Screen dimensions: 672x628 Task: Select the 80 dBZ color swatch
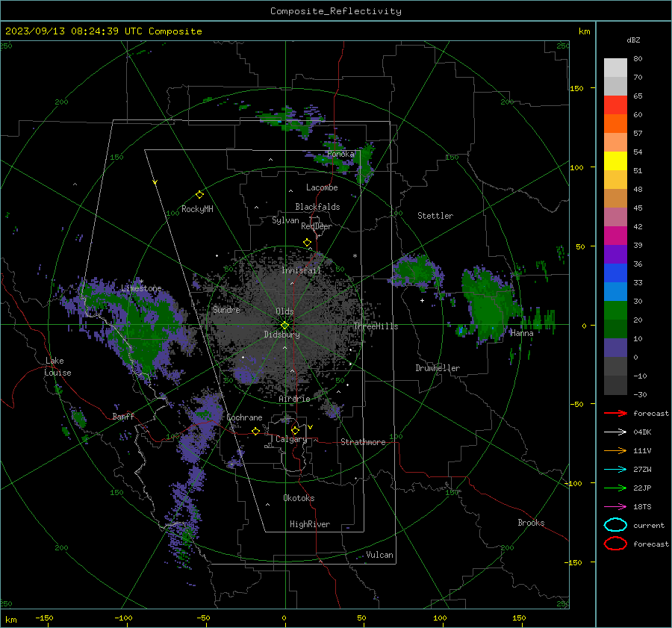click(x=615, y=67)
